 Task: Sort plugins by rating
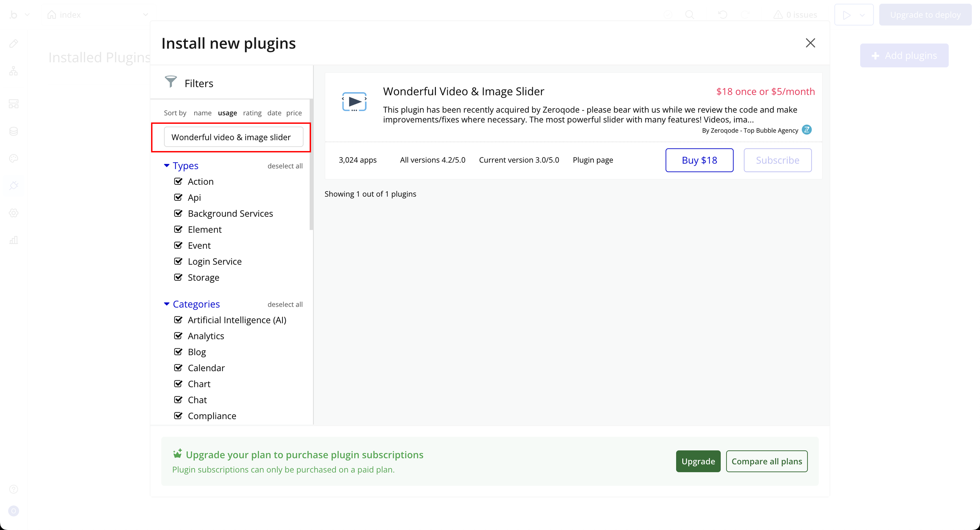[x=252, y=113]
